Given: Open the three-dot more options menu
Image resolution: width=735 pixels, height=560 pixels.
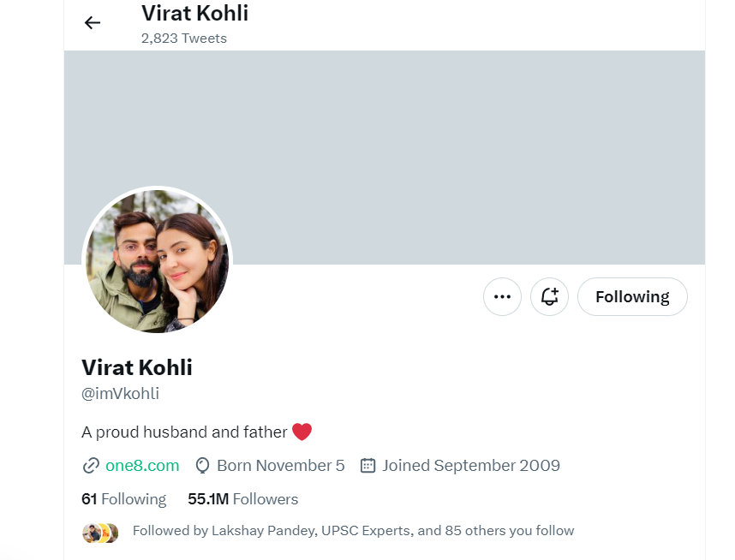Looking at the screenshot, I should point(502,297).
